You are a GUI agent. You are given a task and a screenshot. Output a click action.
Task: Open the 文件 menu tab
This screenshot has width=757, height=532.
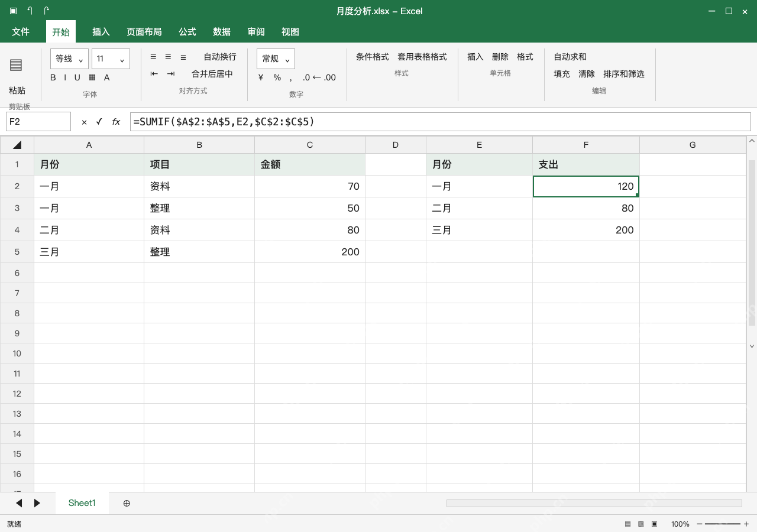tap(21, 32)
